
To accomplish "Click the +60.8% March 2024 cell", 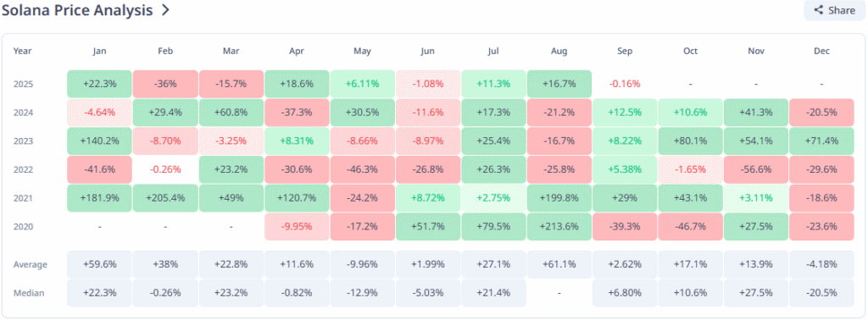I will click(x=231, y=113).
